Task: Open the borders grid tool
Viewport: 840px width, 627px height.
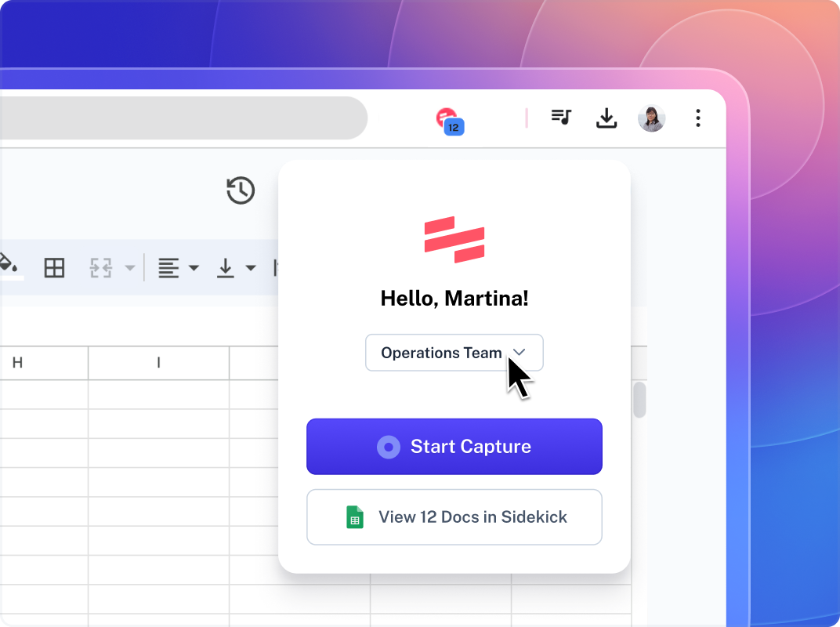Action: coord(54,267)
